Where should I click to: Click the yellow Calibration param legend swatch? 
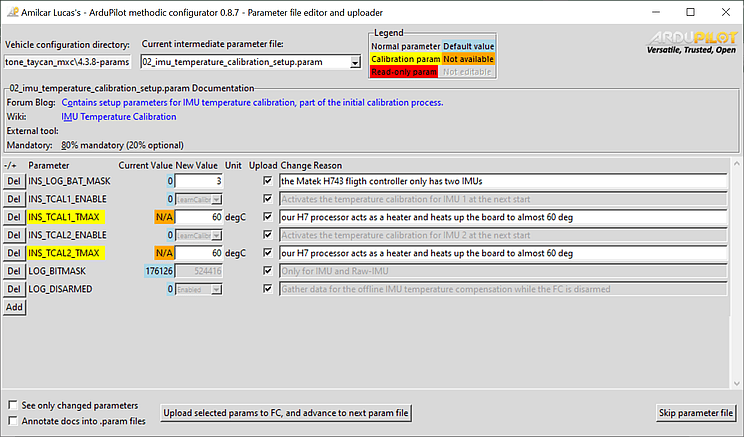click(x=406, y=59)
